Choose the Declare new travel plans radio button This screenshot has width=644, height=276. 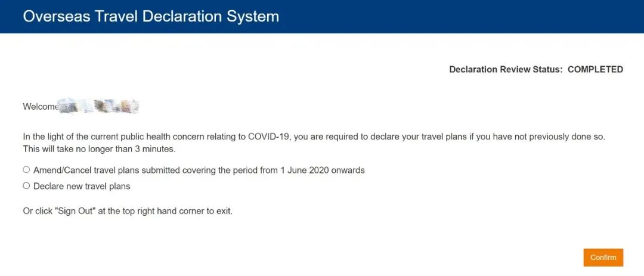click(26, 186)
